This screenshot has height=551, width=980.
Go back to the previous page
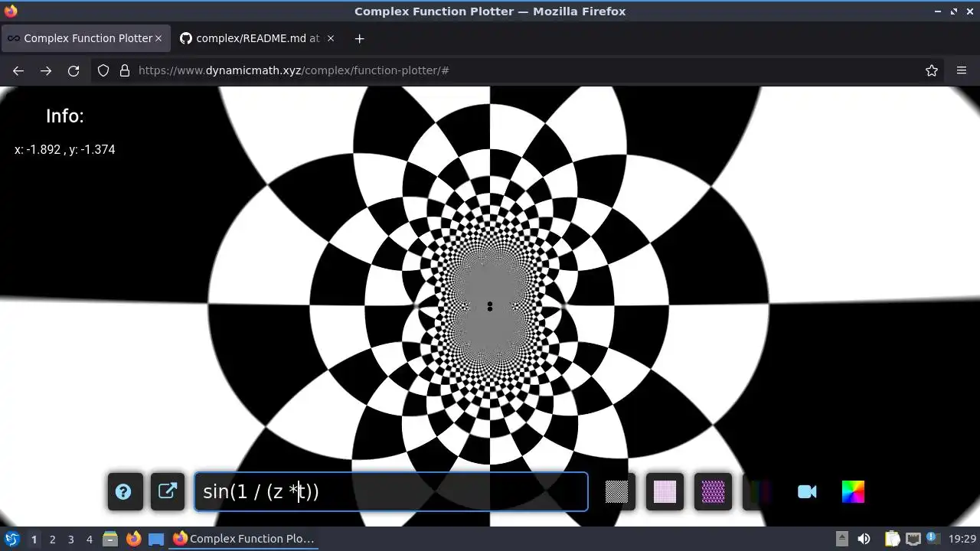(18, 70)
